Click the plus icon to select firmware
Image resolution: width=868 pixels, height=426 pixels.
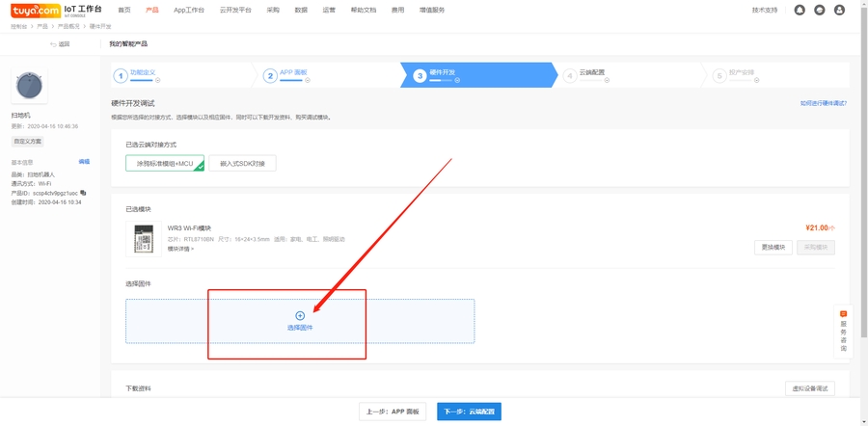pos(300,316)
